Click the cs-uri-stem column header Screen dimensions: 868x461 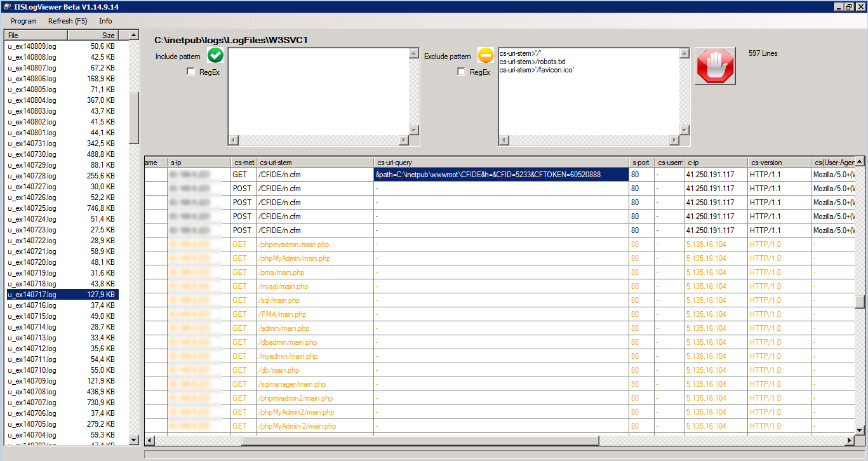315,163
